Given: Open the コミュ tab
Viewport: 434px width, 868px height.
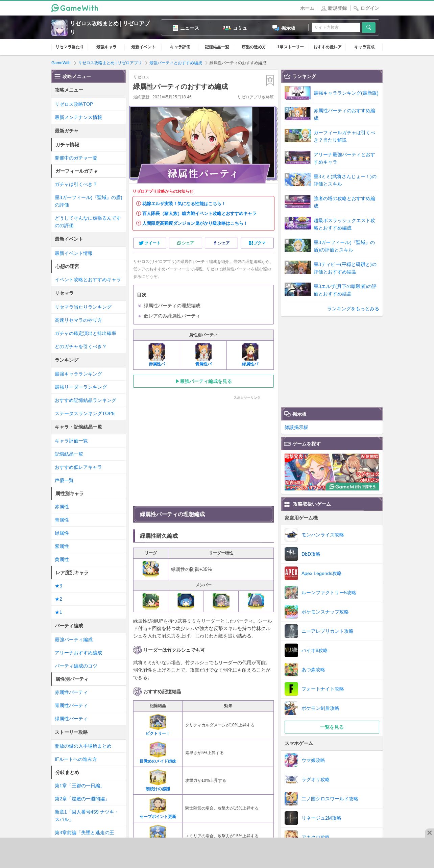Looking at the screenshot, I should 235,28.
